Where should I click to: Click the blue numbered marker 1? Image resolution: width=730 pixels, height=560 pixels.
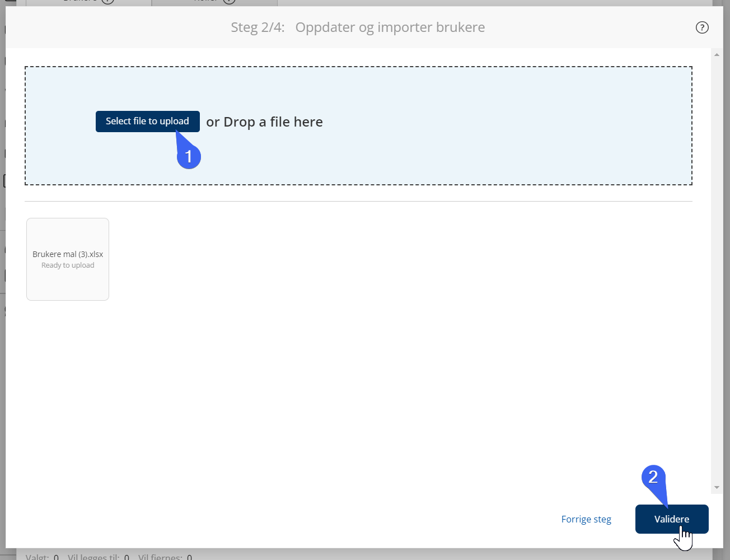[189, 156]
